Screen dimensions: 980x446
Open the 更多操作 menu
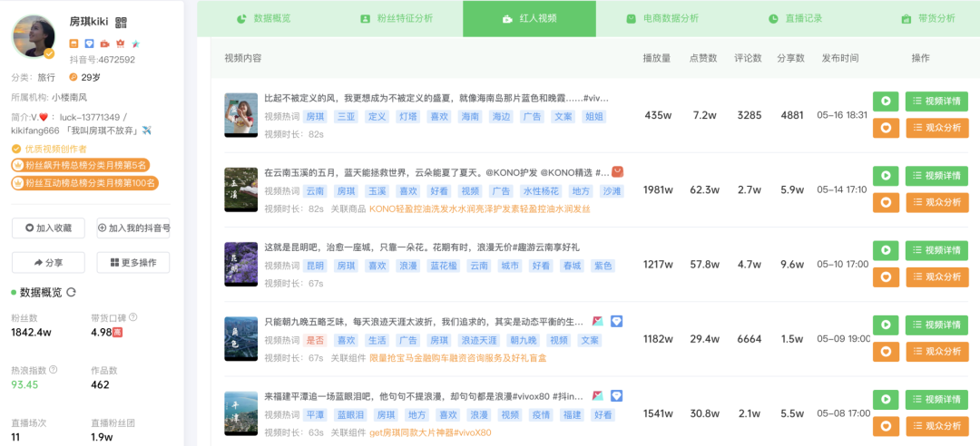[133, 262]
